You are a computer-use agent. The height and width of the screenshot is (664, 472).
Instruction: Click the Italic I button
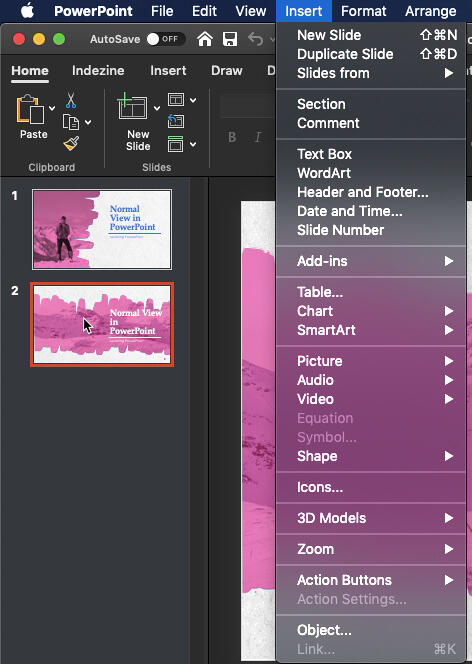[x=258, y=137]
